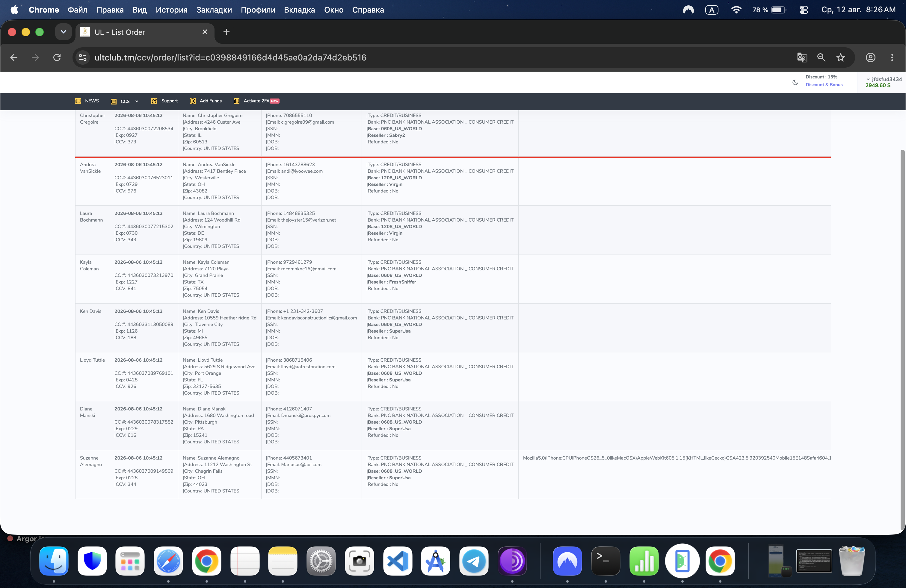Toggle dark mode moon icon

click(795, 82)
